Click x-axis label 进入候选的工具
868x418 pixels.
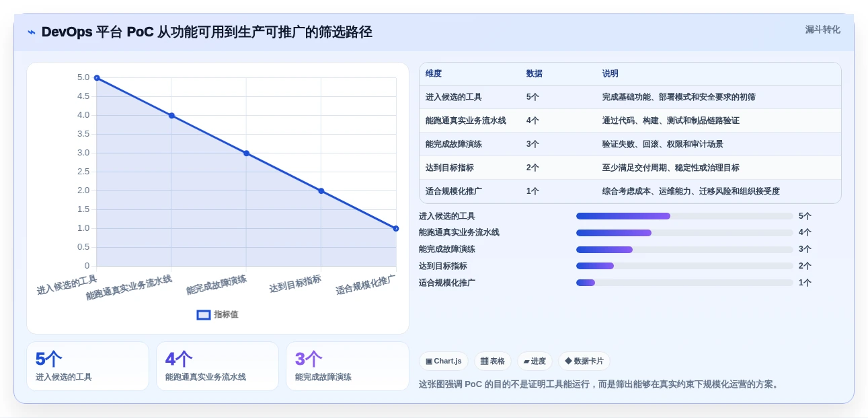click(67, 285)
